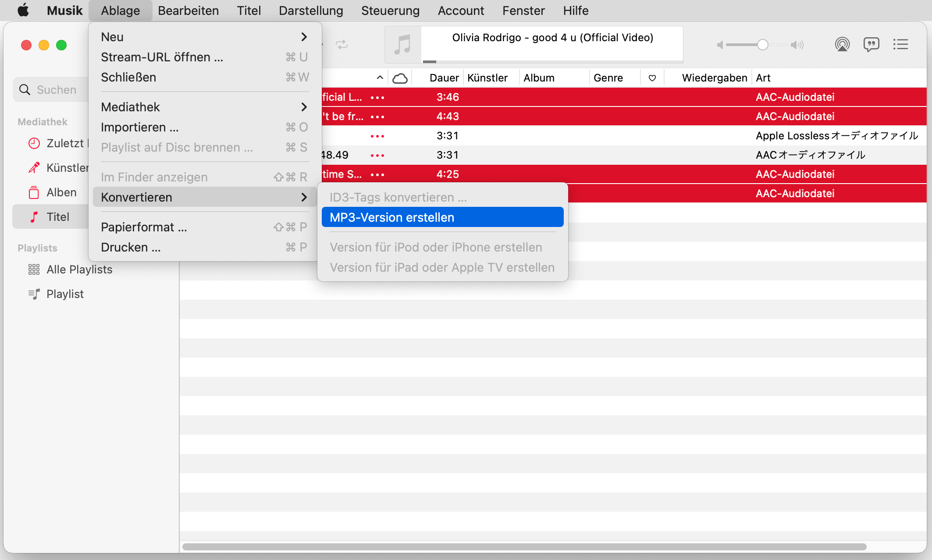Open Alben in the sidebar
This screenshot has height=560, width=932.
(61, 192)
